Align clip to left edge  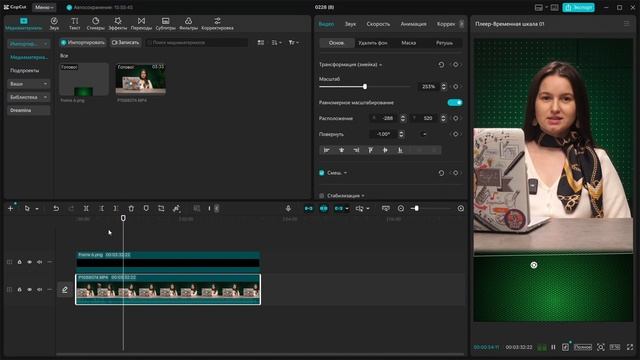(x=327, y=150)
